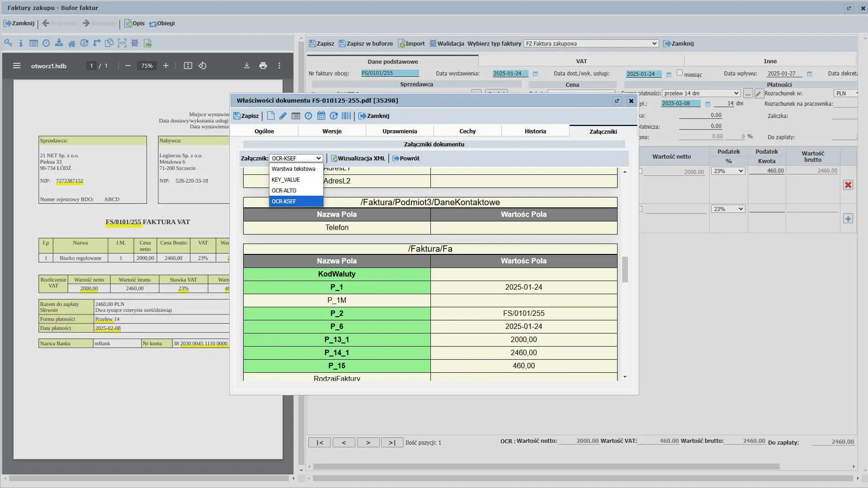Add a new row with plus icon

coord(848,219)
